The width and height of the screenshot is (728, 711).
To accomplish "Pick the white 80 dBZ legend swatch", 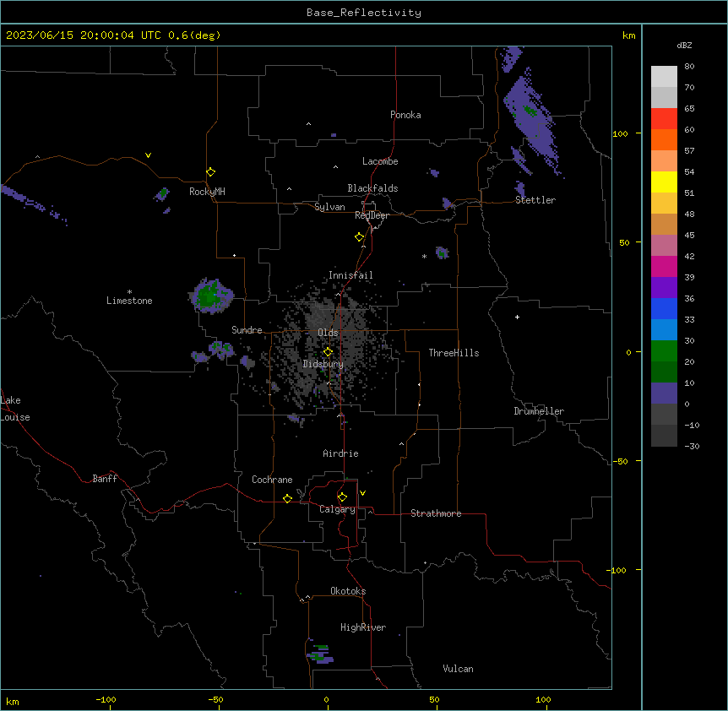I will coord(664,77).
